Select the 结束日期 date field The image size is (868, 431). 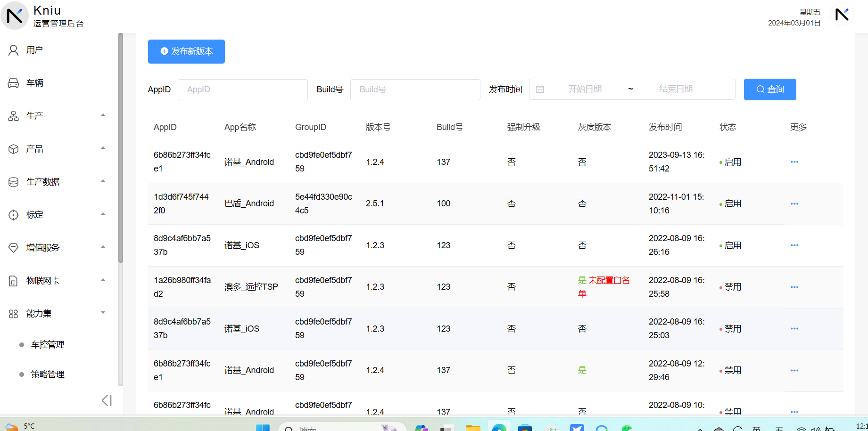676,89
